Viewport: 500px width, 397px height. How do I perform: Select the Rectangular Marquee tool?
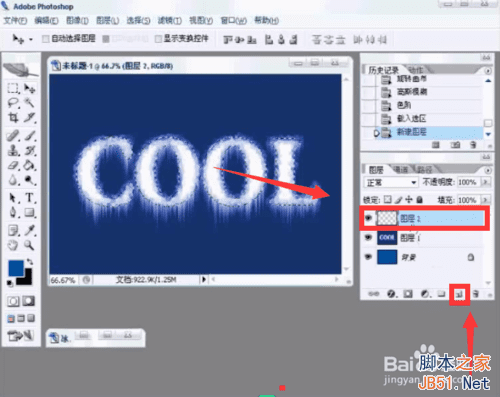pyautogui.click(x=13, y=88)
